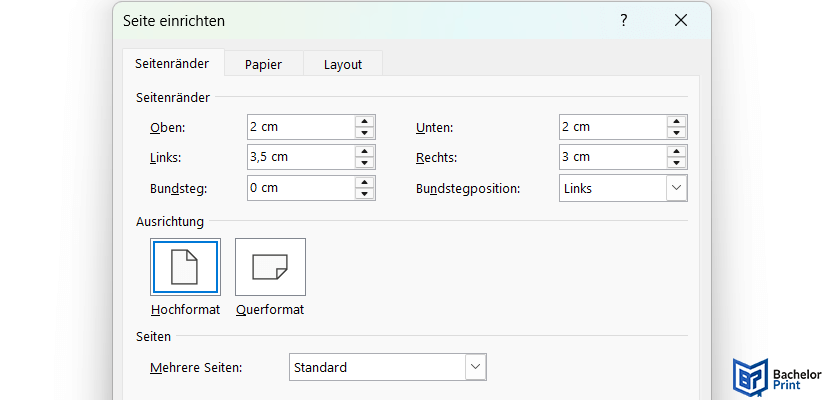Click the Seite einrichten title text
Screen dimensions: 825x400
[174, 21]
